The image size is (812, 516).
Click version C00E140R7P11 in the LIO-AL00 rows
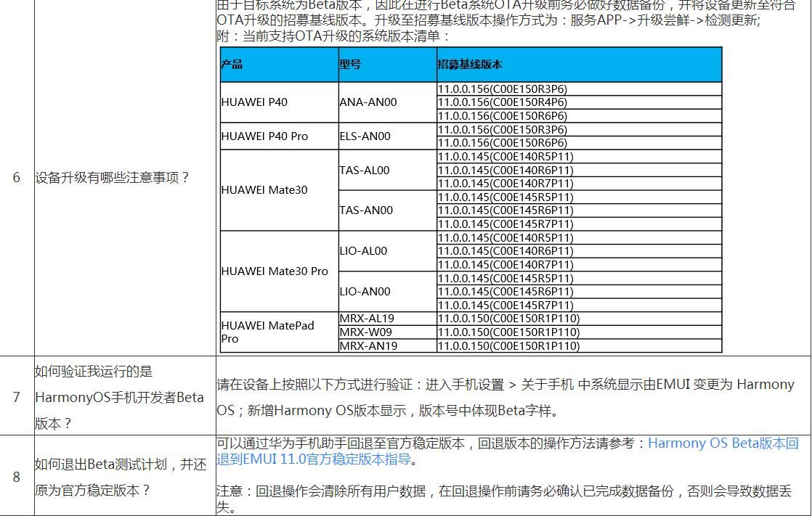click(579, 264)
